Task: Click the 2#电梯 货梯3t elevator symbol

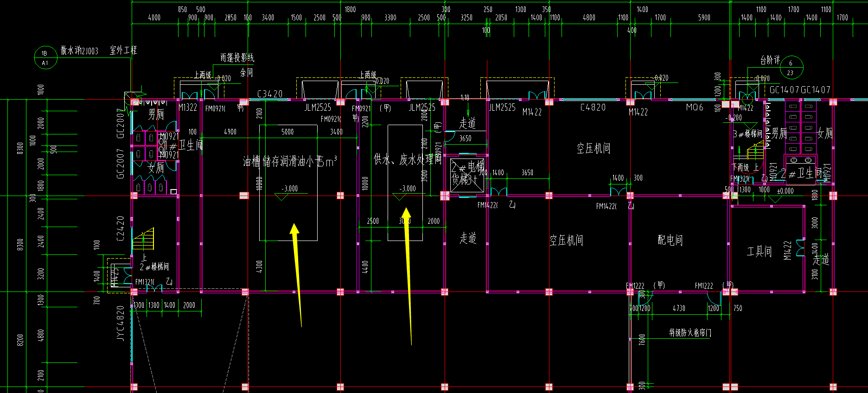Action: pos(467,175)
